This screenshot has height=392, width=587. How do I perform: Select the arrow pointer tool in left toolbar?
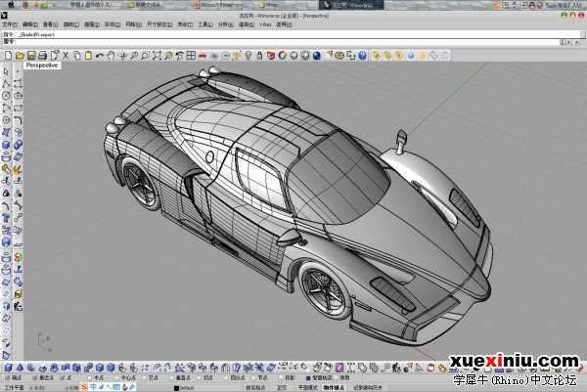[6, 71]
